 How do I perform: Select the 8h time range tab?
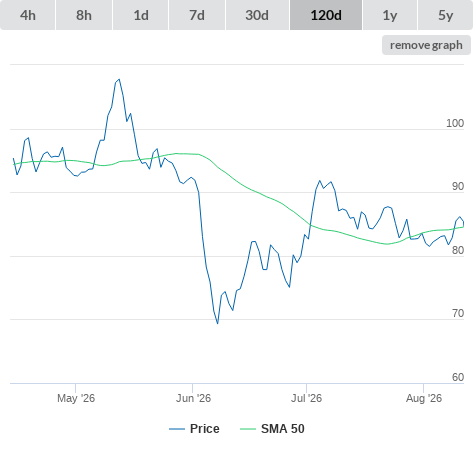[84, 15]
